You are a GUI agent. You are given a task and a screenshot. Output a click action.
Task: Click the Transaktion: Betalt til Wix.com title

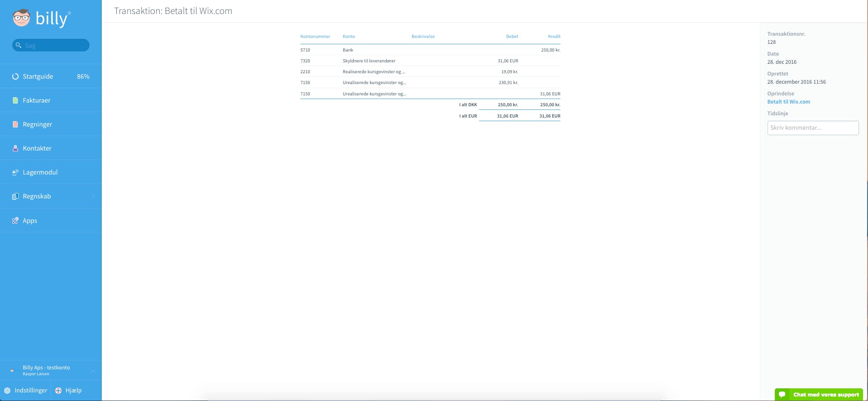coord(173,11)
